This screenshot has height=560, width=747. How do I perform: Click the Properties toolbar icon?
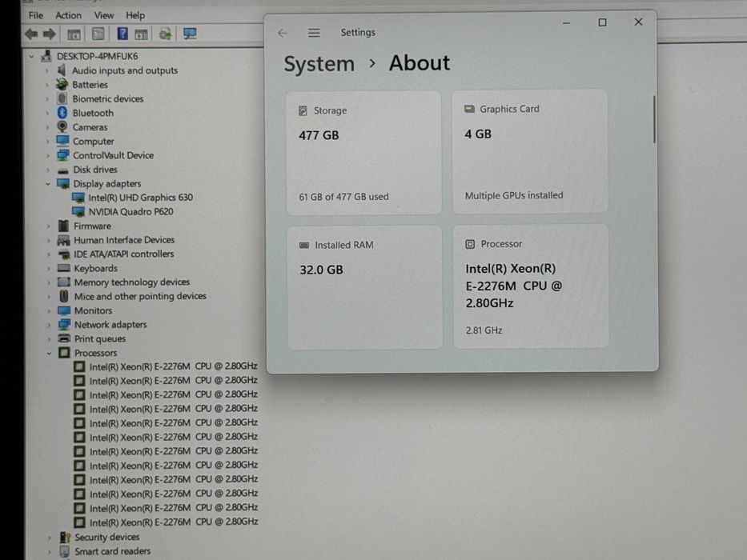[x=98, y=34]
